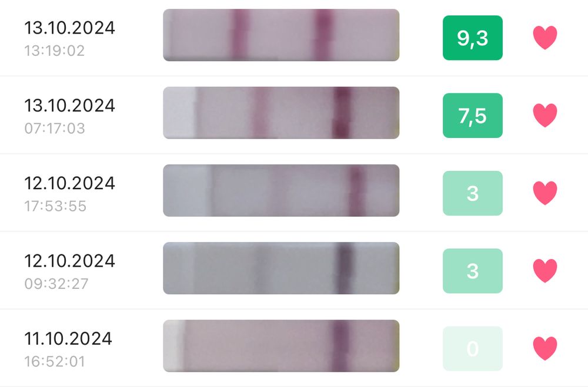This screenshot has width=588, height=387.
Task: Tap the heart icon for 13.10.2024 07:17:03
Action: 545,116
